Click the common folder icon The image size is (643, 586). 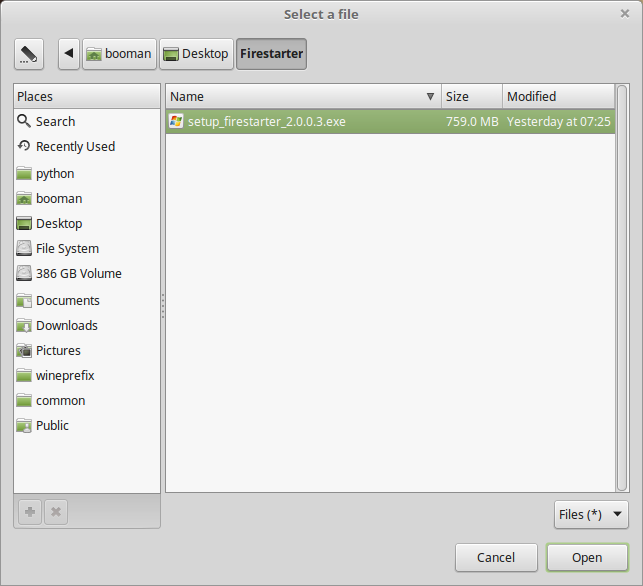coord(24,401)
